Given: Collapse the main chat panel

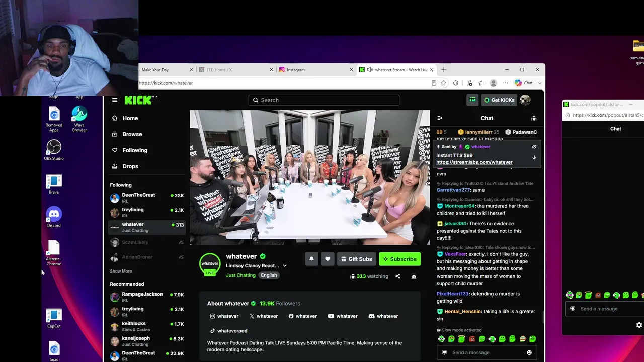Looking at the screenshot, I should coord(440,118).
